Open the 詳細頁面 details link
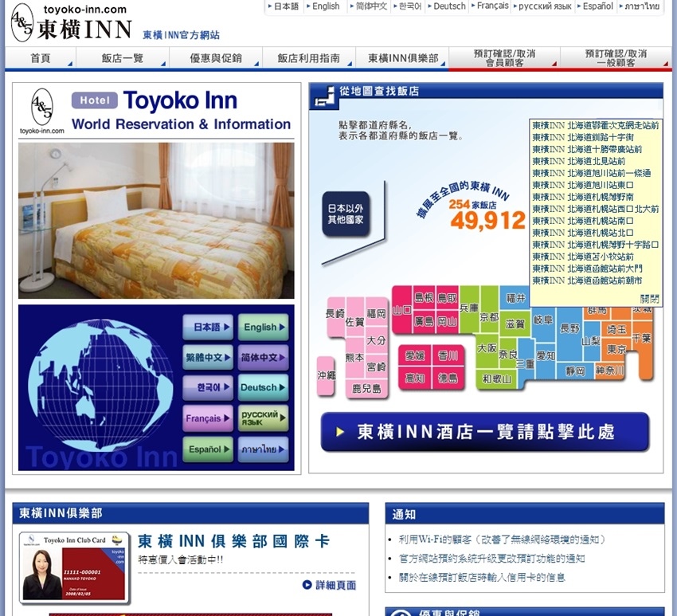 coord(330,585)
